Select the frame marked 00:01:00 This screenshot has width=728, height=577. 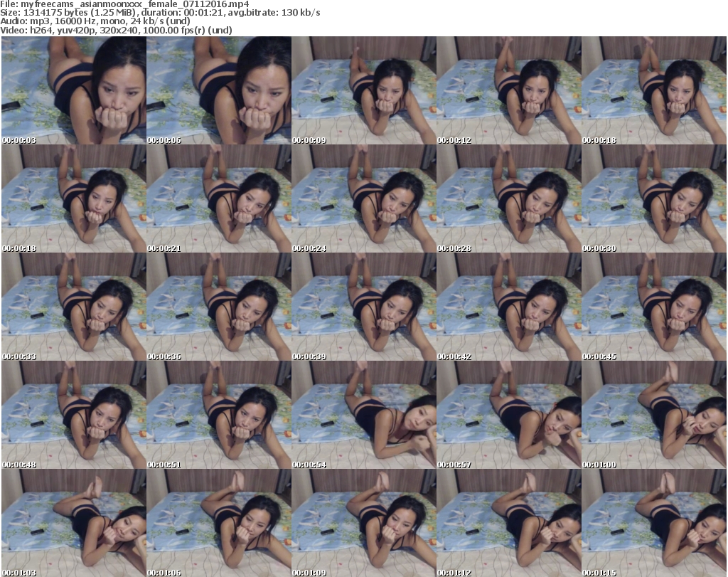tap(653, 415)
